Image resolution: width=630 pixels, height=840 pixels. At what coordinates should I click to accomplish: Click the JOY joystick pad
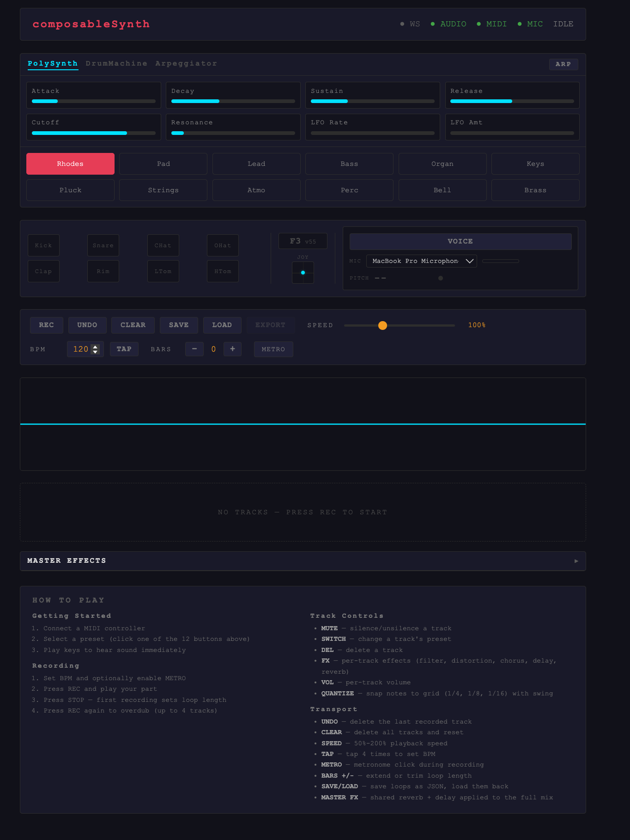coord(303,273)
